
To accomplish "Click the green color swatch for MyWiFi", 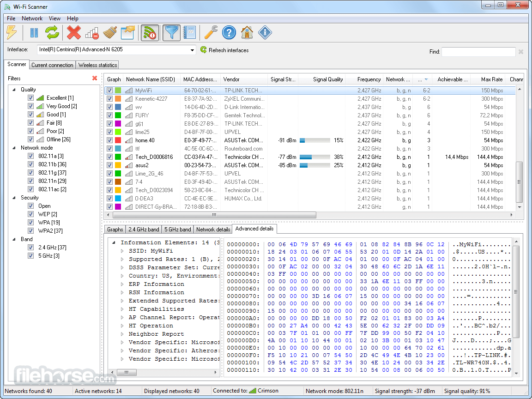I will click(118, 91).
